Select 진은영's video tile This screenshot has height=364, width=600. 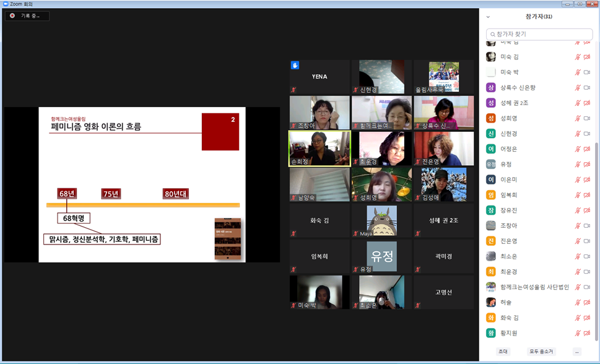click(x=443, y=149)
